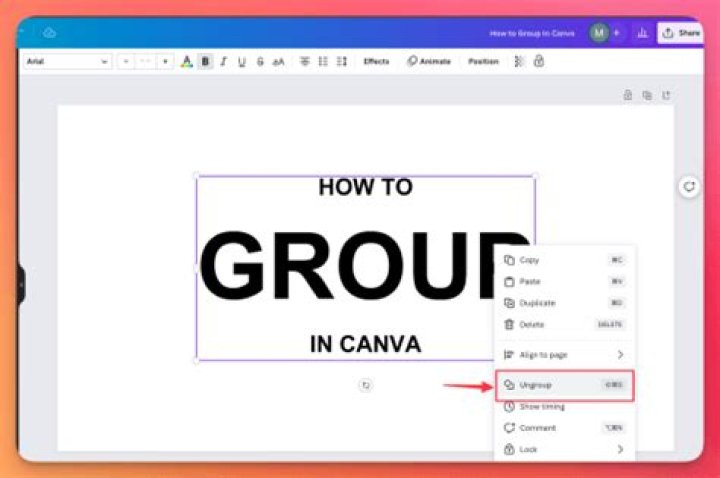Open the Effects panel
Screen dimensions: 720x478
(377, 62)
